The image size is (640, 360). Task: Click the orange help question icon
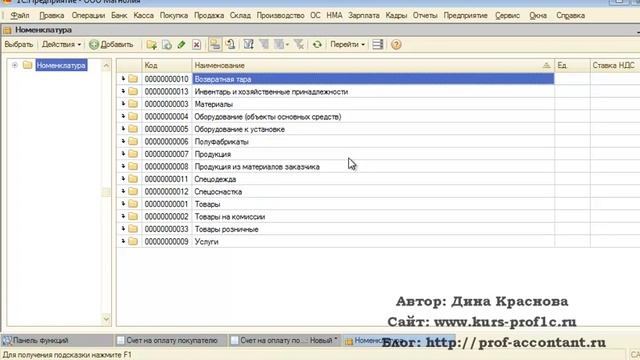click(396, 44)
